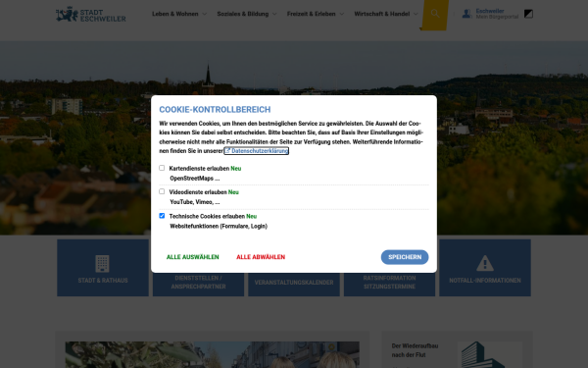Click YouTube, Vimeo description text
The height and width of the screenshot is (368, 588).
click(x=195, y=201)
